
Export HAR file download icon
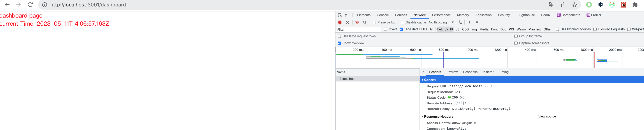477,22
